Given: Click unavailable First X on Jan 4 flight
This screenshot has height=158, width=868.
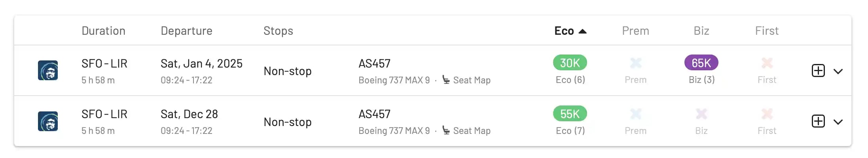Looking at the screenshot, I should [767, 63].
